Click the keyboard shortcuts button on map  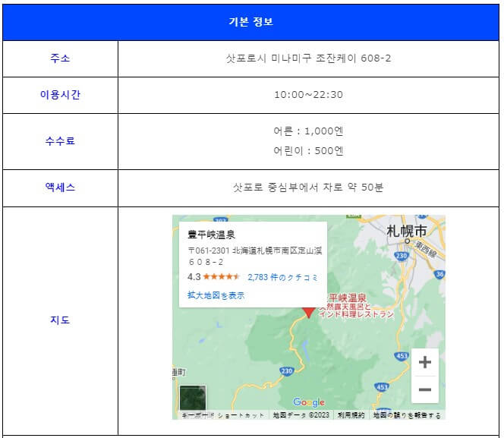tap(223, 415)
